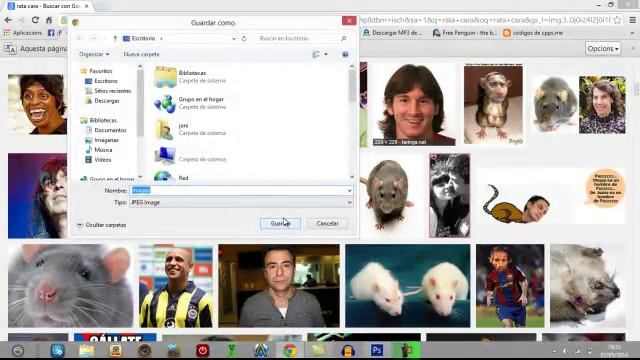Open Chrome's main menu icon
The height and width of the screenshot is (360, 640).
click(x=632, y=20)
